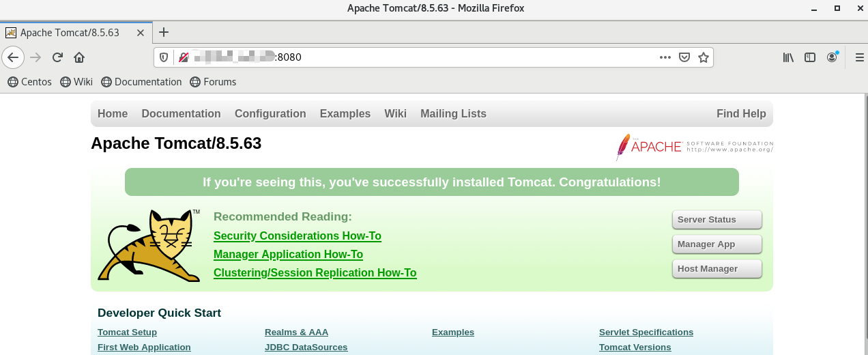
Task: Reload the current Tomcat page
Action: tap(57, 57)
